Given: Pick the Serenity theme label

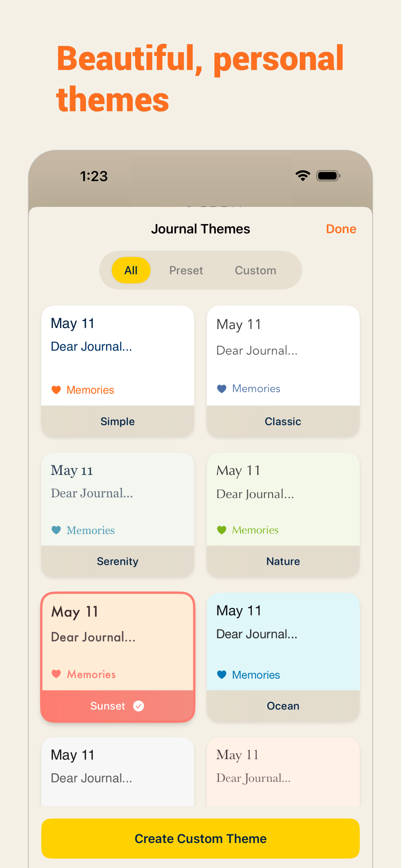Looking at the screenshot, I should click(117, 561).
